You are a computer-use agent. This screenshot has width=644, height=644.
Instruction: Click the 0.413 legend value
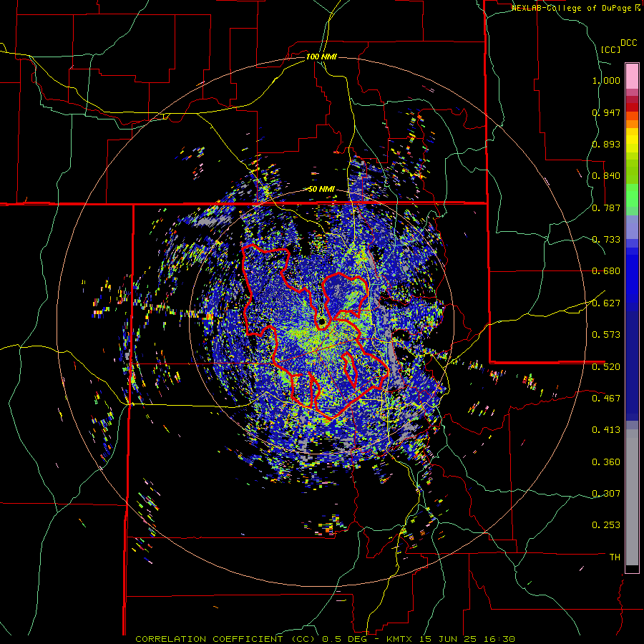tap(606, 429)
